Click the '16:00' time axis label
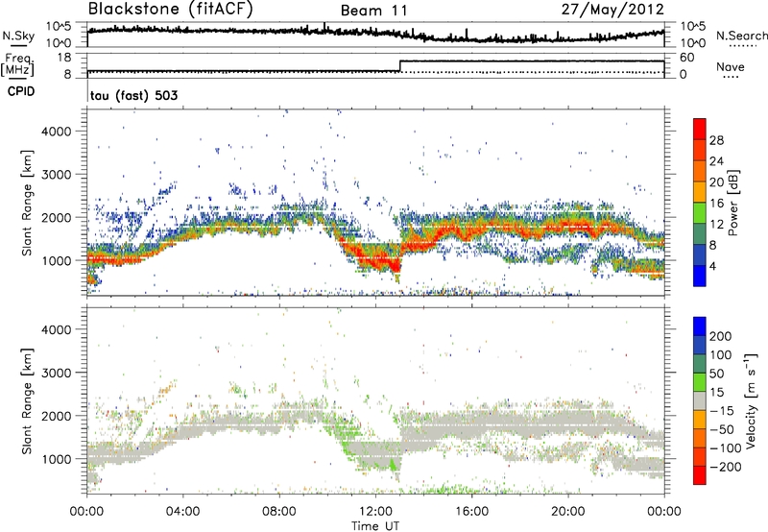Screen dimensions: 768x532 click(x=471, y=512)
